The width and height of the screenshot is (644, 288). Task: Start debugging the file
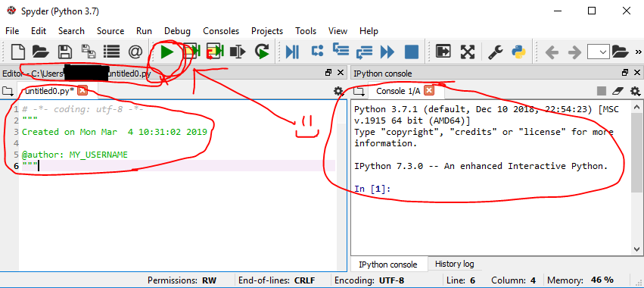(x=292, y=52)
